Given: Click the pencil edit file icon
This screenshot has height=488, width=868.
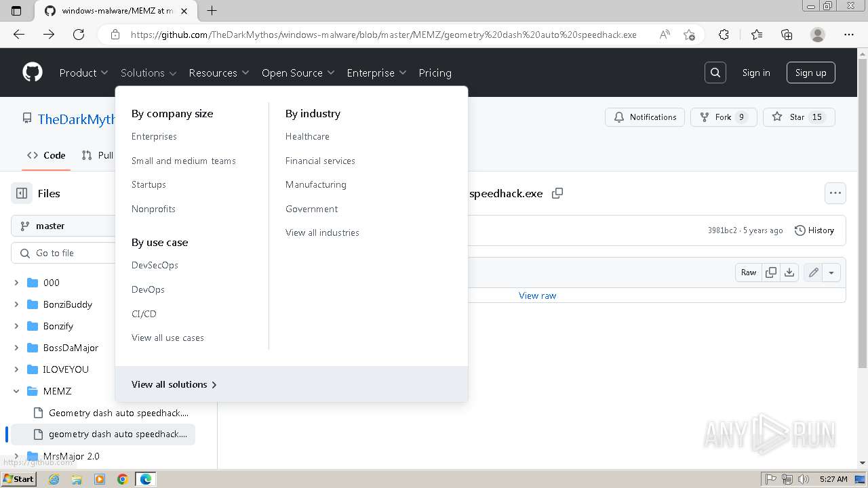Looking at the screenshot, I should point(813,272).
